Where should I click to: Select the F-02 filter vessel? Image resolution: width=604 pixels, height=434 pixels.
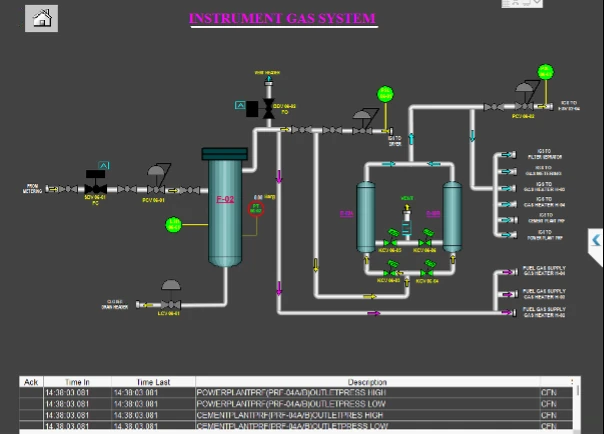pos(225,207)
